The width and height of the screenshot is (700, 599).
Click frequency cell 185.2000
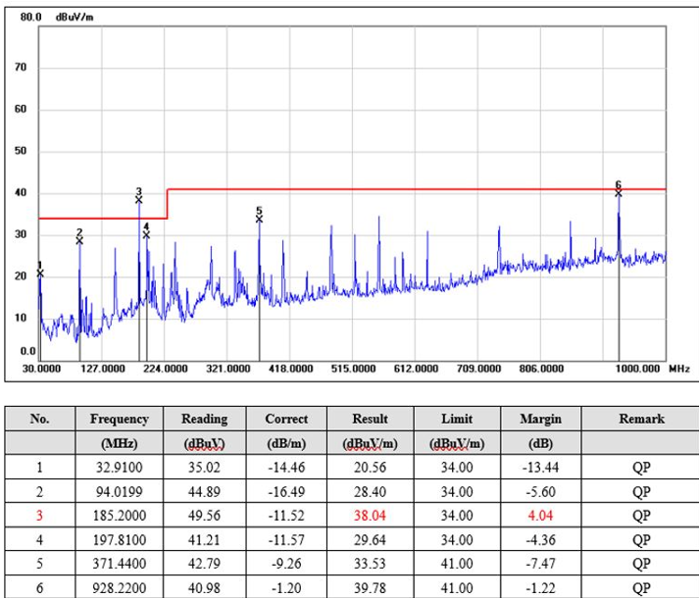coord(120,516)
